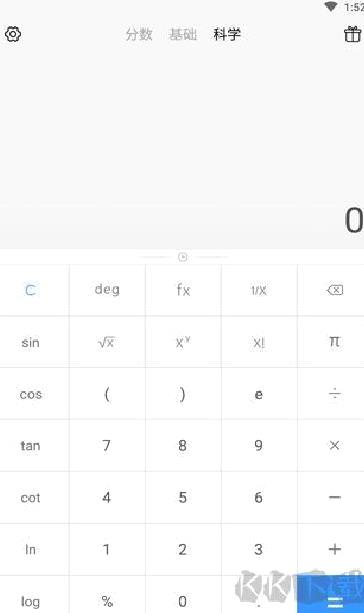Select the square root function
The image size is (364, 613).
point(106,342)
